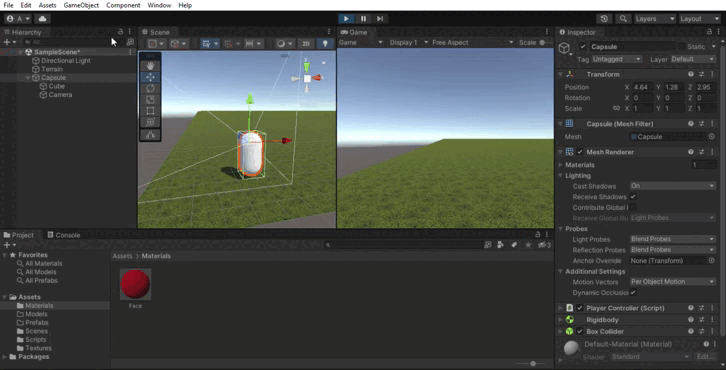The width and height of the screenshot is (726, 370).
Task: Switch to the Project tab
Action: 19,235
